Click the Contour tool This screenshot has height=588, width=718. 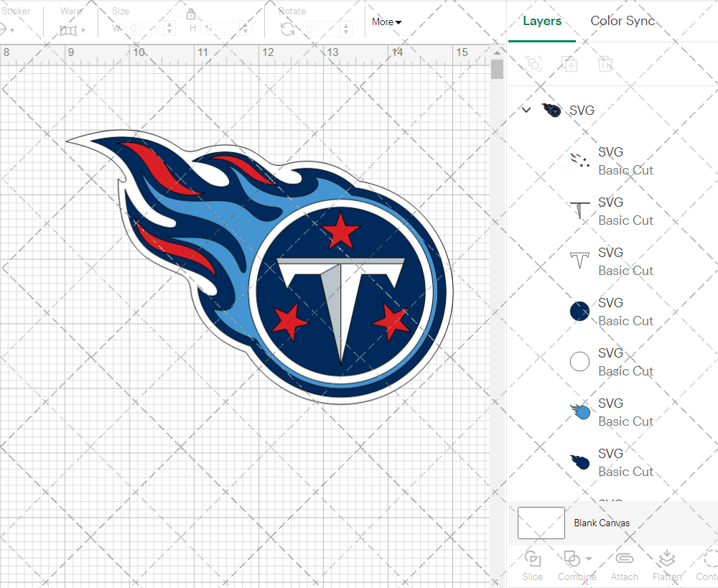[707, 566]
